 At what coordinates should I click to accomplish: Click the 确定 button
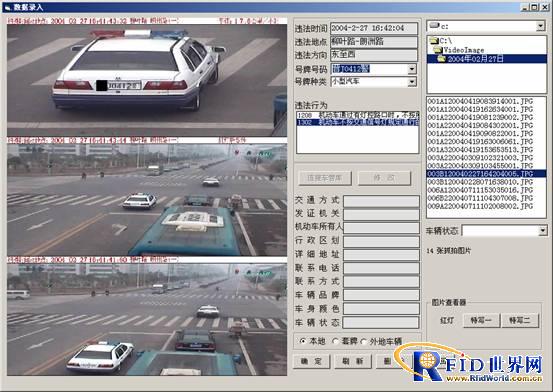pyautogui.click(x=312, y=362)
